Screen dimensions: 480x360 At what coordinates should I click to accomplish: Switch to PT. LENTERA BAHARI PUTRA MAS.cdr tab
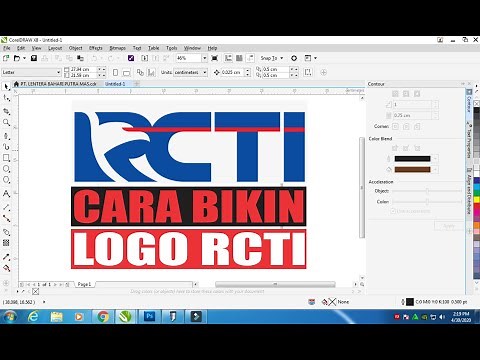58,84
